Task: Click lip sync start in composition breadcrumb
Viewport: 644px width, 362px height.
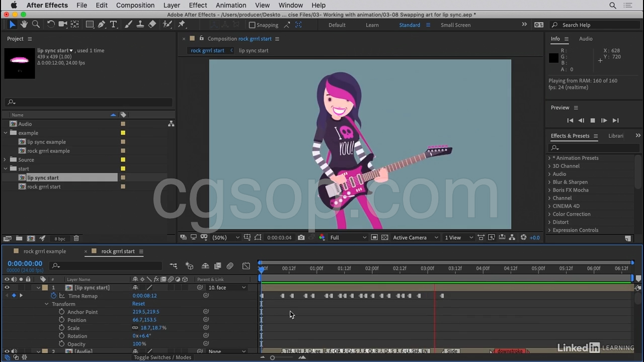Action: 254,50
